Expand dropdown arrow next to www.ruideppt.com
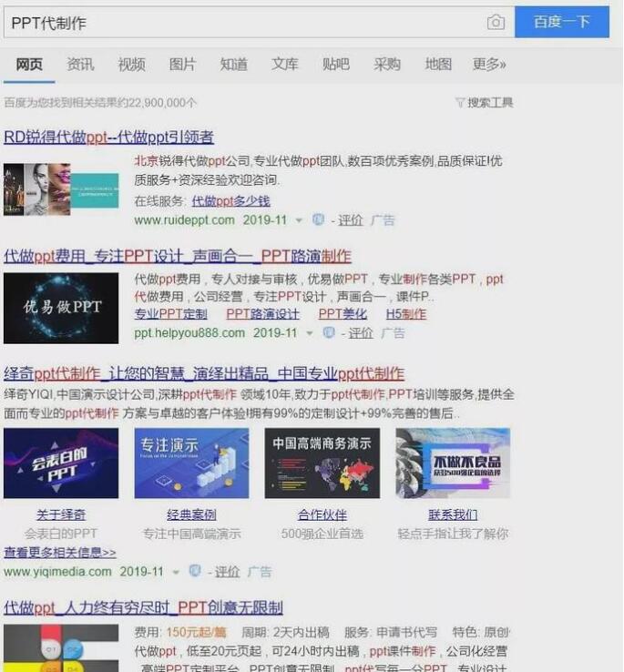 (299, 220)
